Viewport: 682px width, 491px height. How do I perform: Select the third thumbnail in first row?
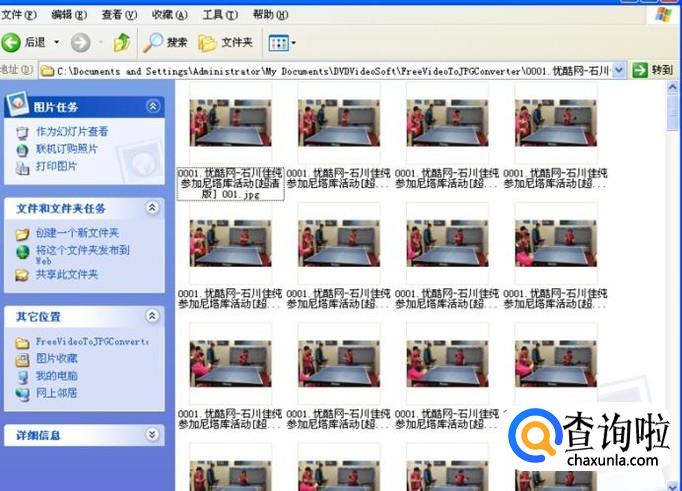[448, 123]
